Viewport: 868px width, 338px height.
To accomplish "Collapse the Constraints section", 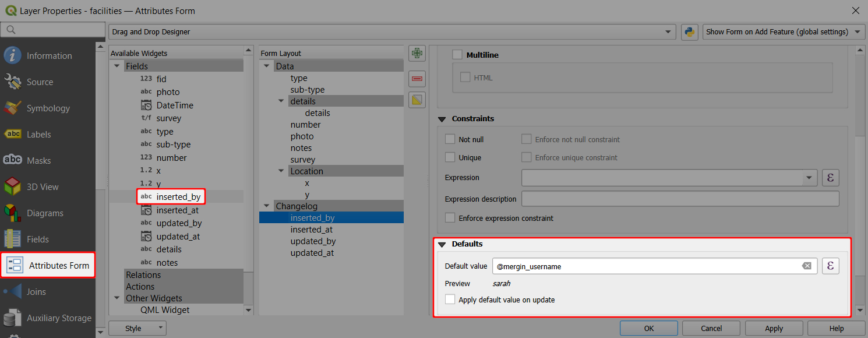I will point(442,119).
